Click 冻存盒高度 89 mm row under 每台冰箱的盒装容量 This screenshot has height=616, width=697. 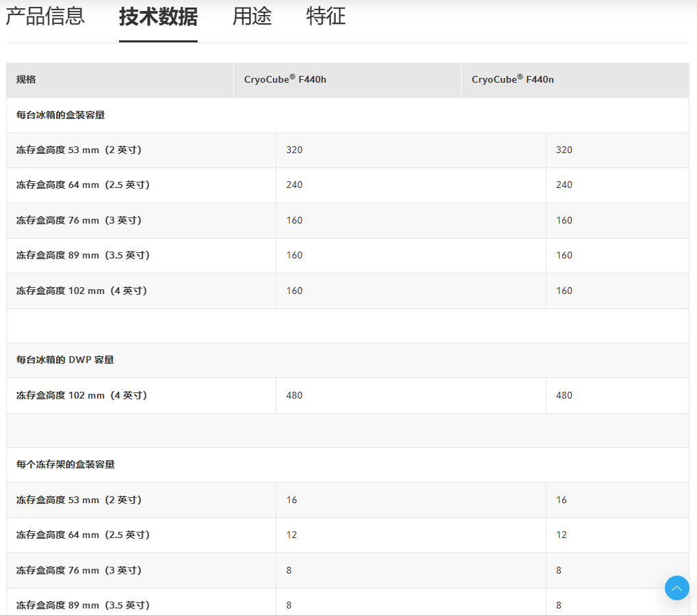coord(347,256)
